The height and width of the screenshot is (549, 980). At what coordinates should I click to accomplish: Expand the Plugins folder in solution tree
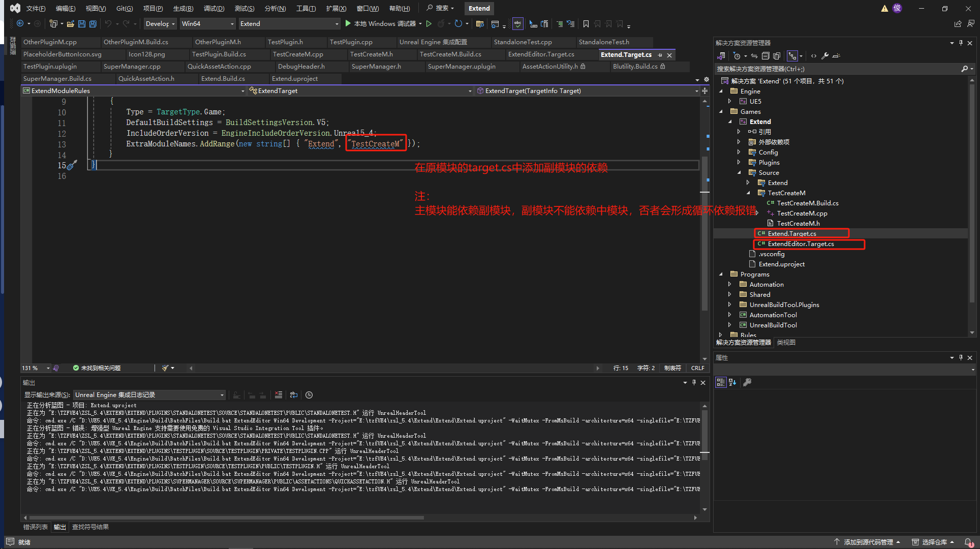pos(739,163)
